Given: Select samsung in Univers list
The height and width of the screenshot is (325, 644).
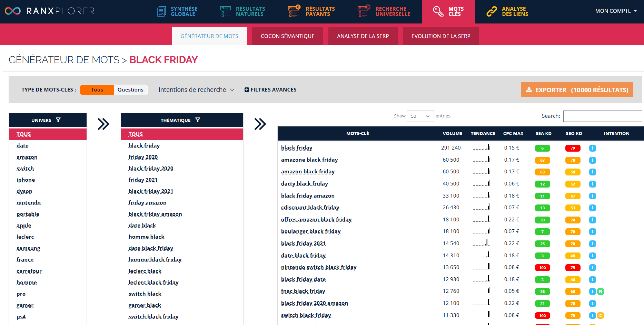Looking at the screenshot, I should (28, 248).
